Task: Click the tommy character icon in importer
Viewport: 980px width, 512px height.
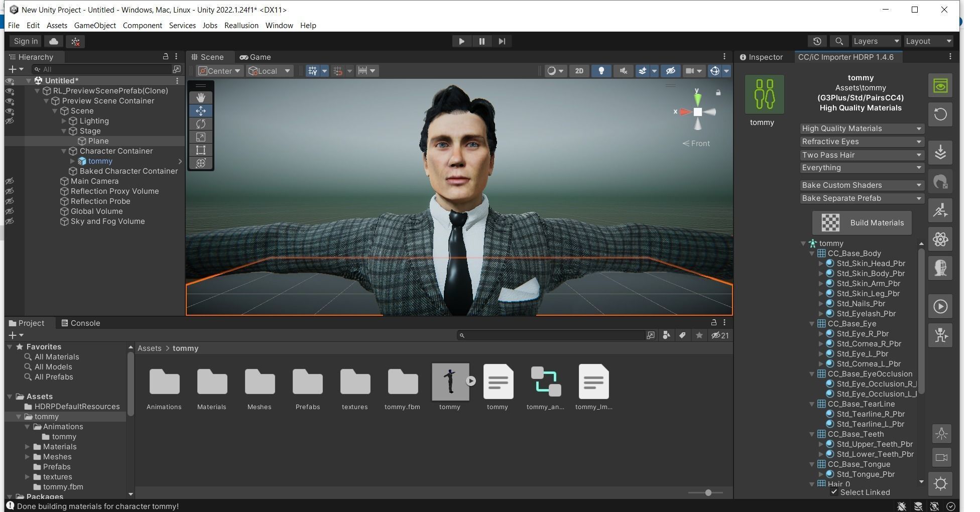Action: pyautogui.click(x=764, y=94)
